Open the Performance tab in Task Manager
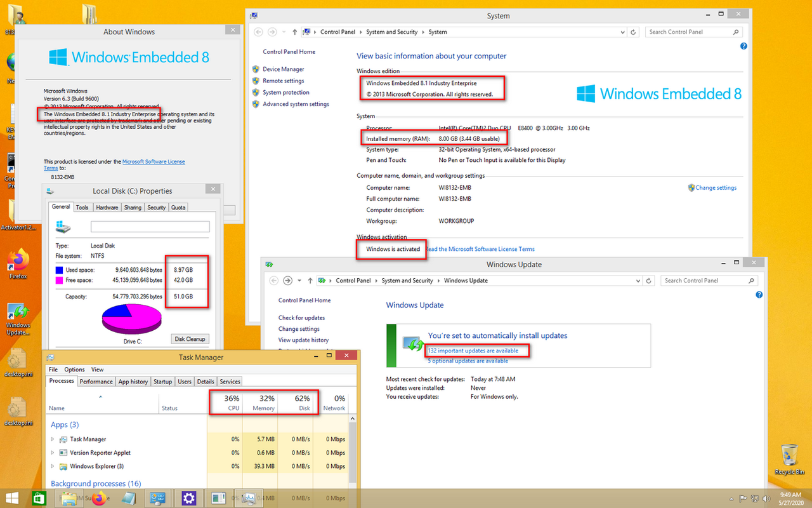Viewport: 812px width, 508px height. (x=96, y=382)
